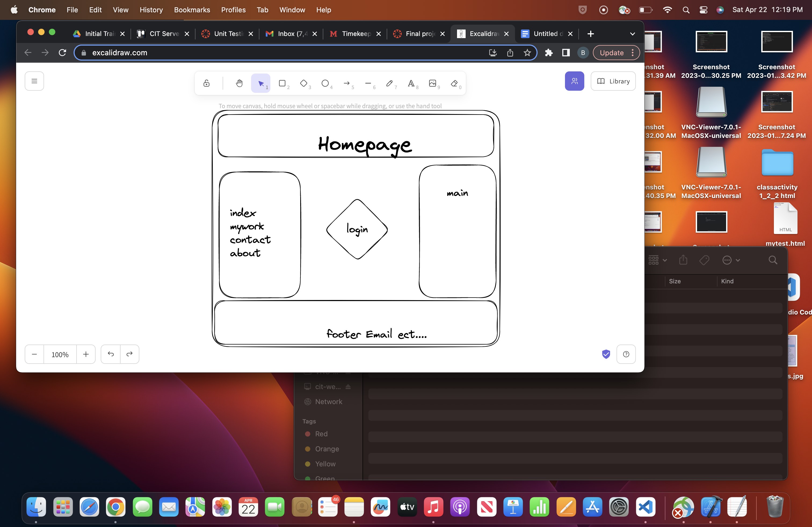Viewport: 812px width, 527px height.
Task: Switch to the Unit Testi tab
Action: (x=227, y=34)
